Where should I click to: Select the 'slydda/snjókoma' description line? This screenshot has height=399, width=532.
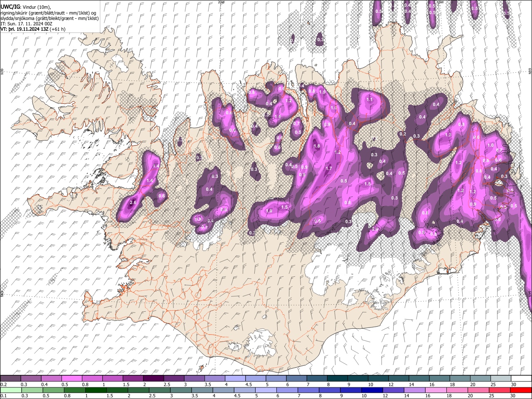pyautogui.click(x=49, y=18)
